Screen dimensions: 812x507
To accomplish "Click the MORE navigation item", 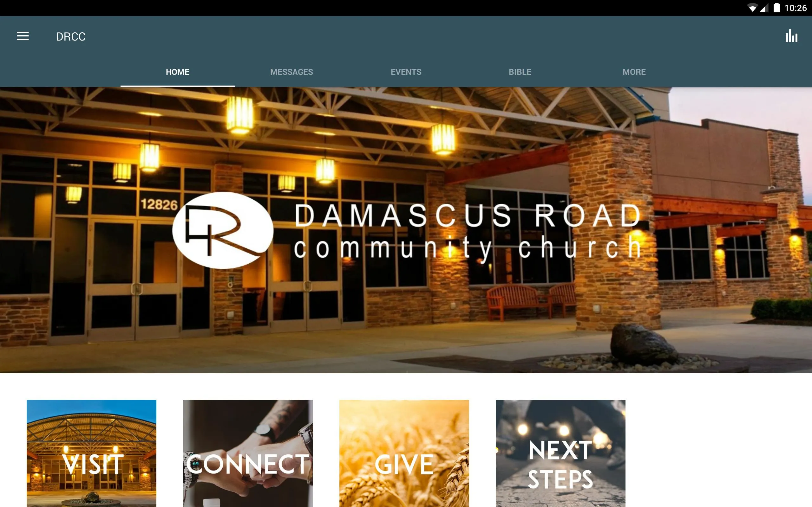I will click(x=634, y=72).
